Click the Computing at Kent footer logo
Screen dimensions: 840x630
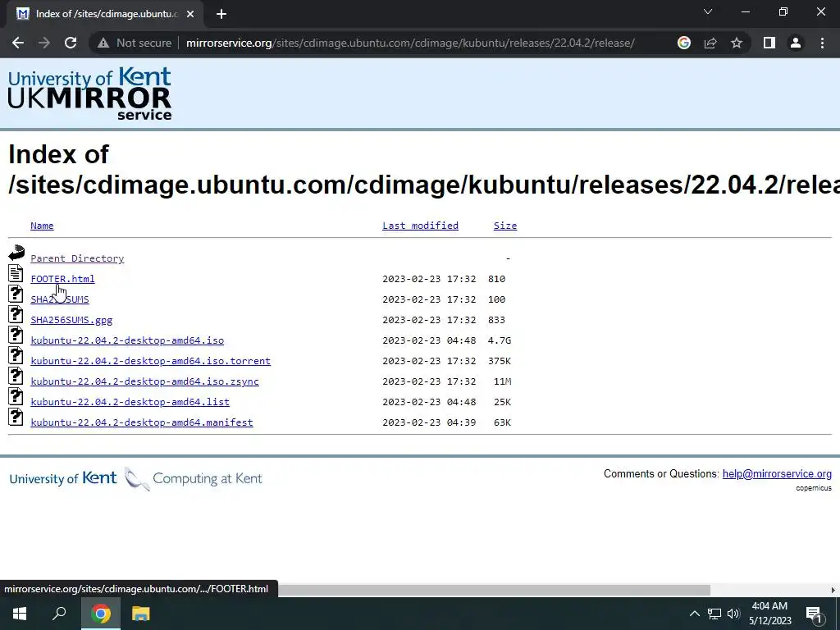[x=194, y=478]
